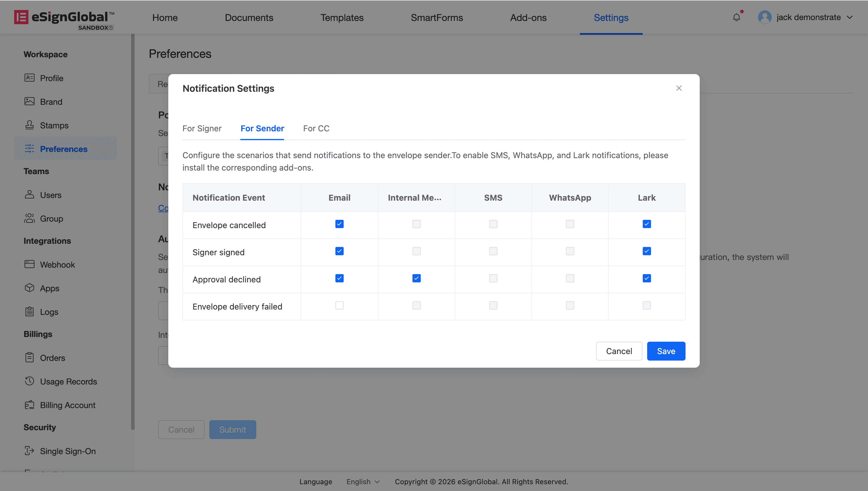Click the notification bell icon
This screenshot has width=868, height=491.
(736, 17)
